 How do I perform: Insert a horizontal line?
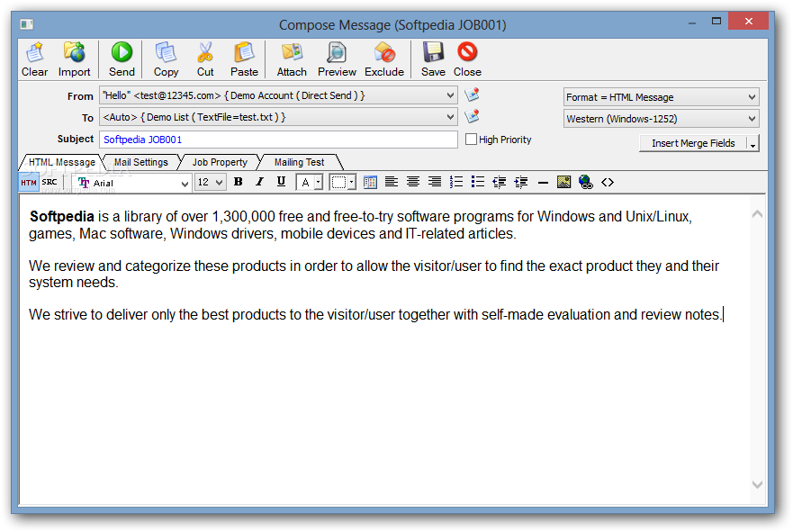point(543,182)
